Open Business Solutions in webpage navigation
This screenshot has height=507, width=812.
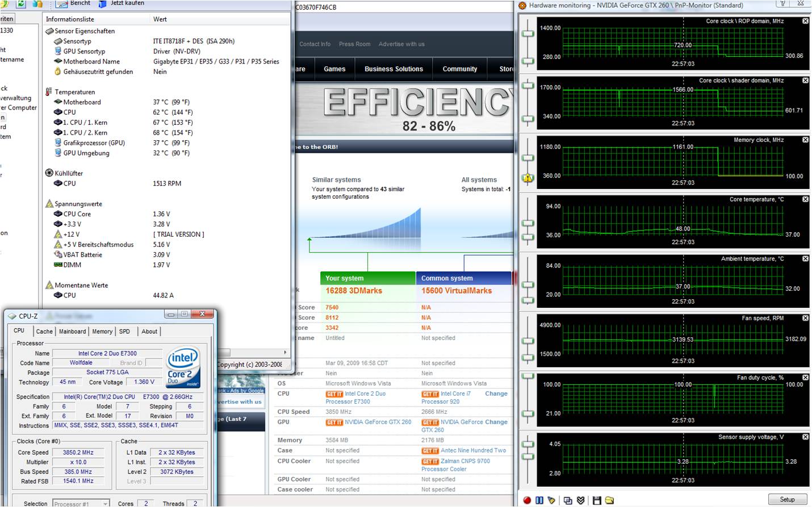click(x=394, y=69)
